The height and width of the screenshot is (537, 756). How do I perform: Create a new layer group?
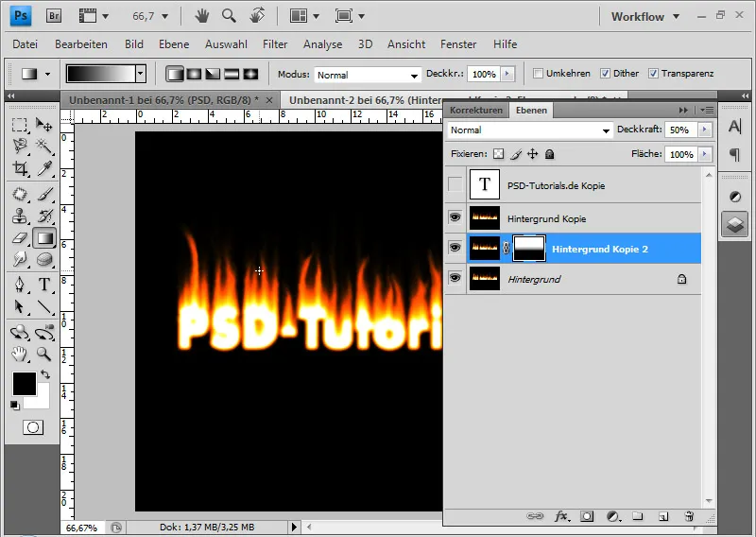(x=638, y=517)
